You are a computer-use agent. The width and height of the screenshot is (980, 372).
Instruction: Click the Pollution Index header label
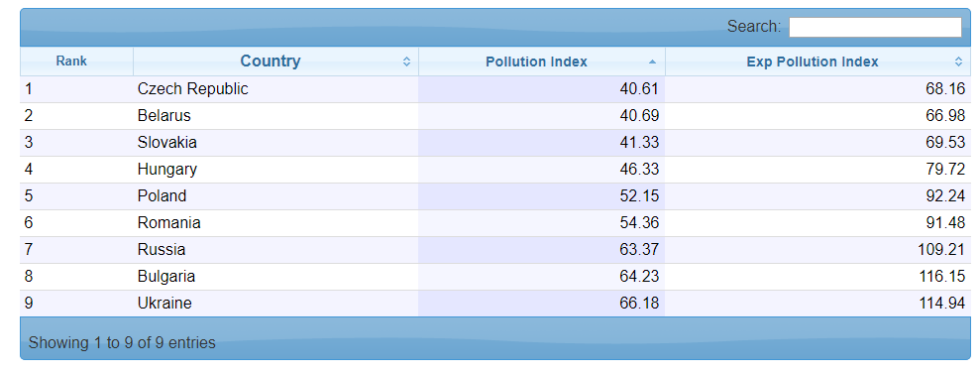click(x=536, y=62)
